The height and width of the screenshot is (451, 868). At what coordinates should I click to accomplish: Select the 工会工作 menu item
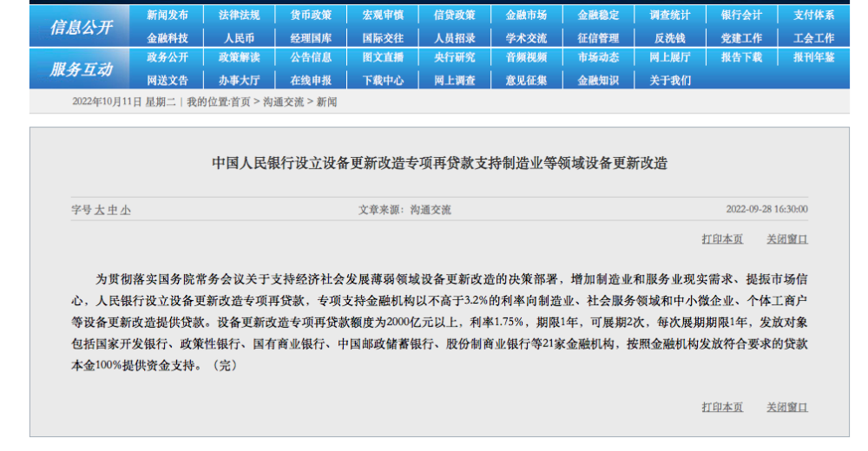point(813,38)
